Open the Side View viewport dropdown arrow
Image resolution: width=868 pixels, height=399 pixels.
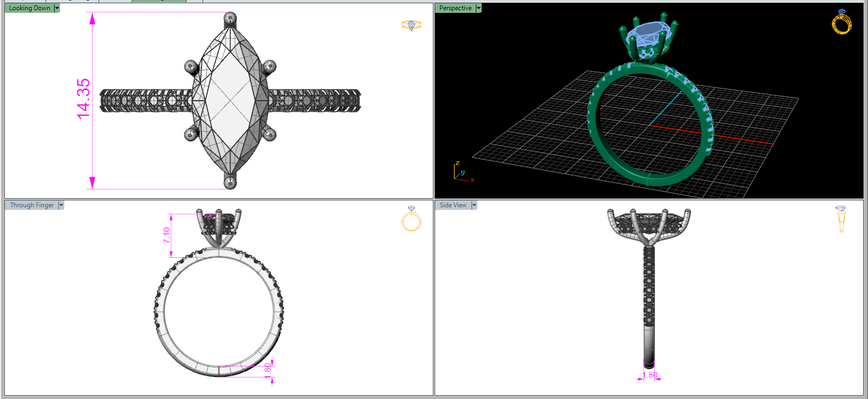pyautogui.click(x=474, y=205)
